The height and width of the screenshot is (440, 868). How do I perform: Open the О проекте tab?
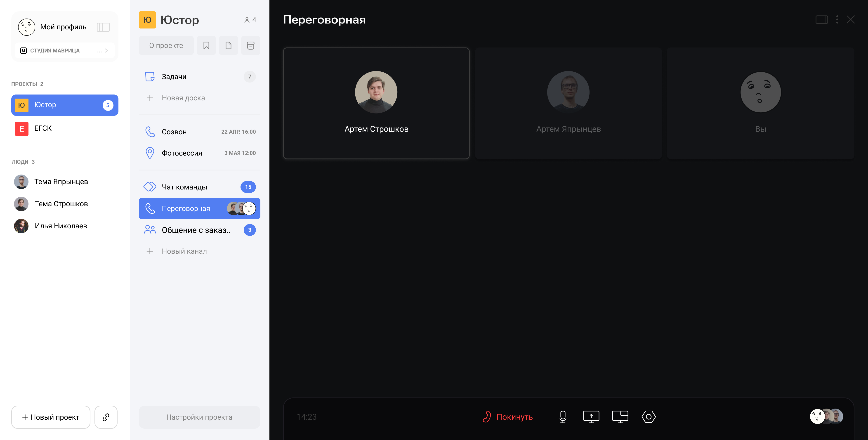pos(166,45)
